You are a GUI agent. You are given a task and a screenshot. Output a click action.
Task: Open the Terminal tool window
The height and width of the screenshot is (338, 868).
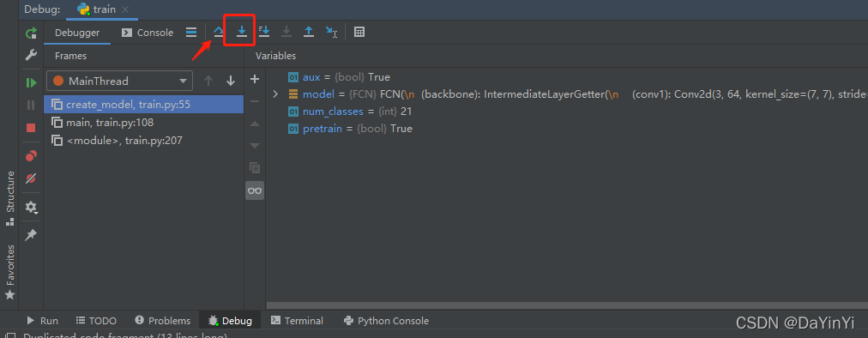(x=297, y=321)
